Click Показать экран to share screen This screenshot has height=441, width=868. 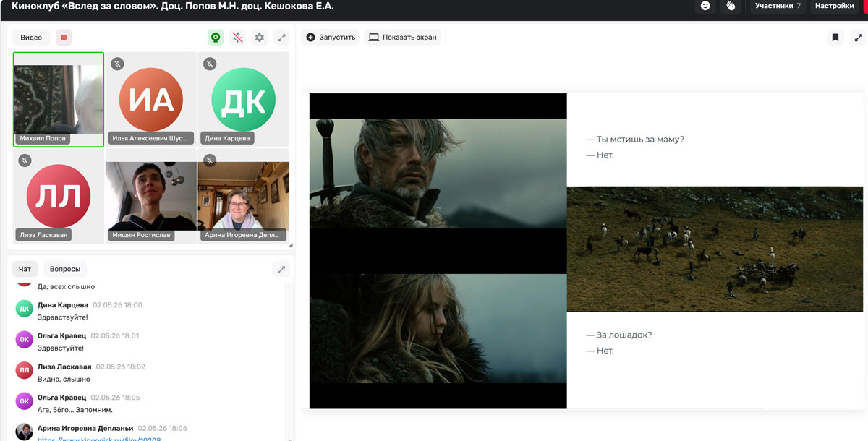point(403,38)
